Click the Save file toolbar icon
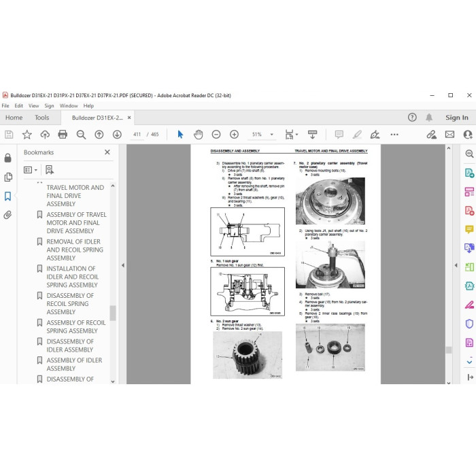Image resolution: width=476 pixels, height=476 pixels. pyautogui.click(x=9, y=135)
